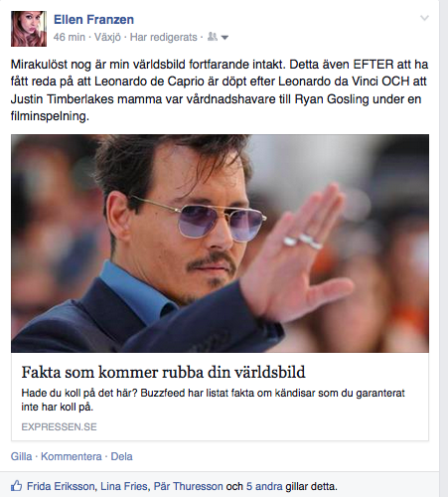Screen dimensions: 448x497
Task: Open Pär Thuresson's profile
Action: click(x=188, y=486)
